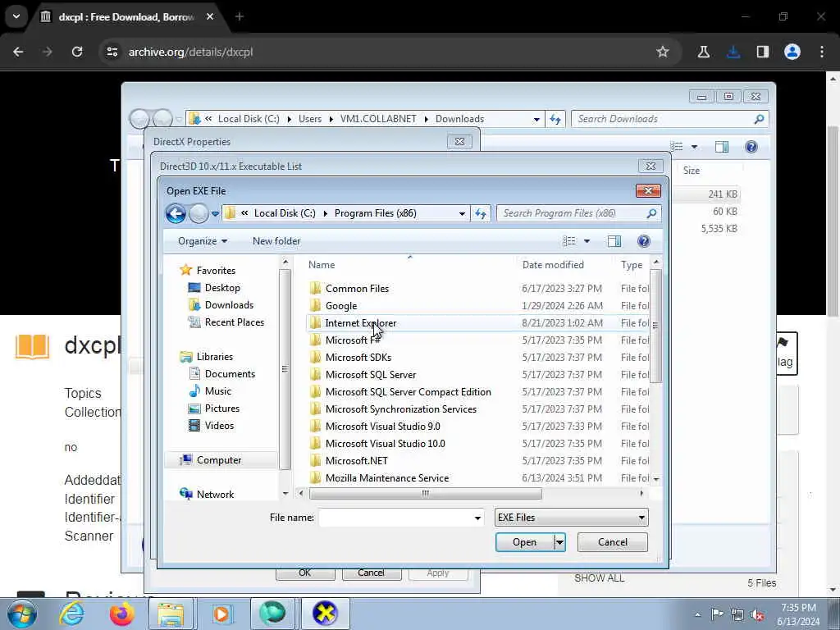This screenshot has width=840, height=630.
Task: Bookmark this page with star icon
Action: coord(663,52)
